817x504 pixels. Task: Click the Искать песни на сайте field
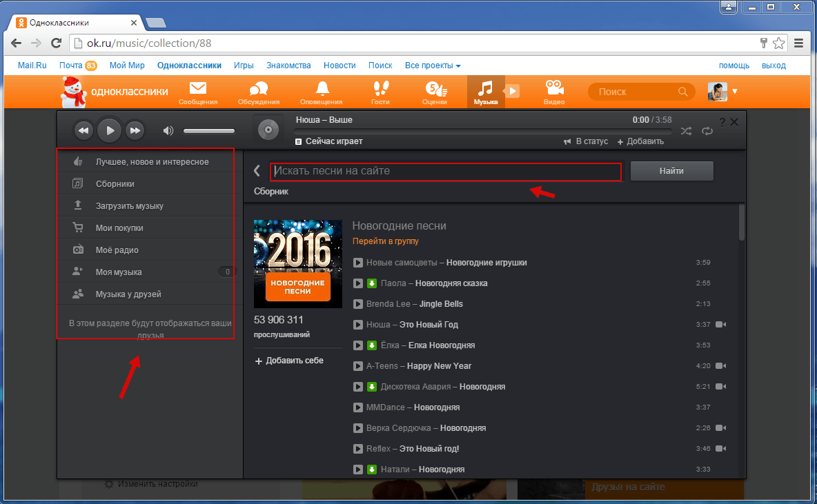pos(445,171)
